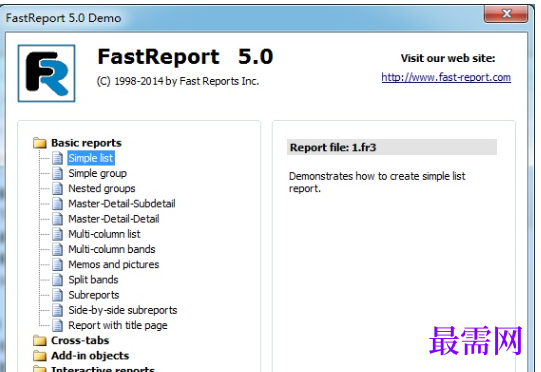Select the Multi-column bands report
Screen dimensions: 541x372
coord(112,249)
